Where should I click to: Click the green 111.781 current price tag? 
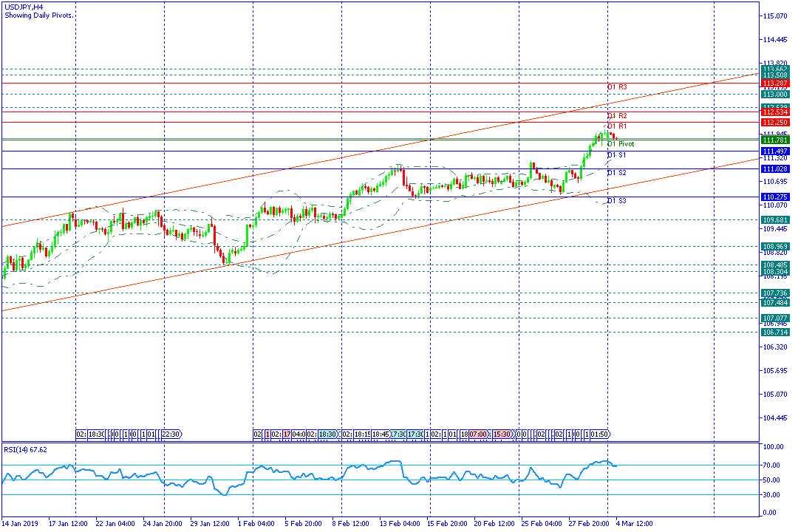774,140
